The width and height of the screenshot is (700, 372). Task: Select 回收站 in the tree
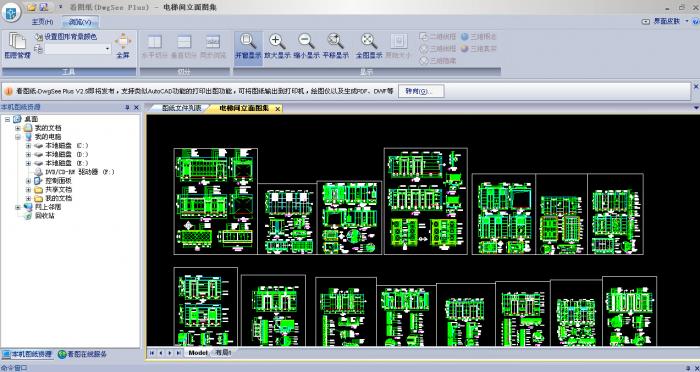tap(45, 216)
